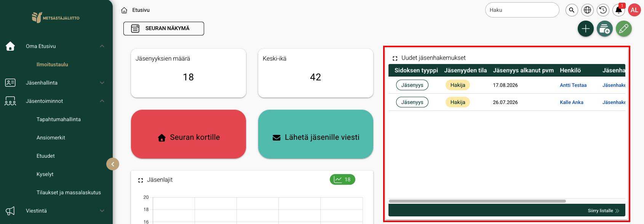Viewport: 644px width, 224px height.
Task: Open the AL user avatar menu
Action: tap(634, 10)
